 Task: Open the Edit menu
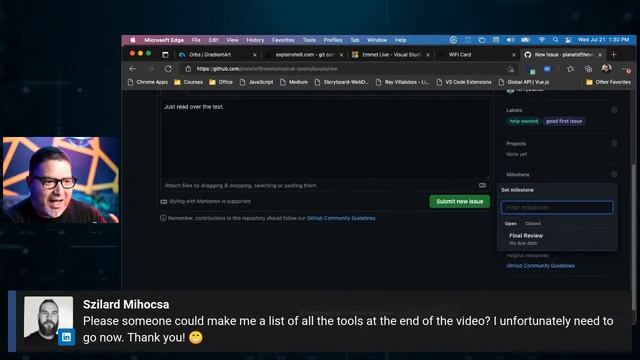tap(213, 40)
